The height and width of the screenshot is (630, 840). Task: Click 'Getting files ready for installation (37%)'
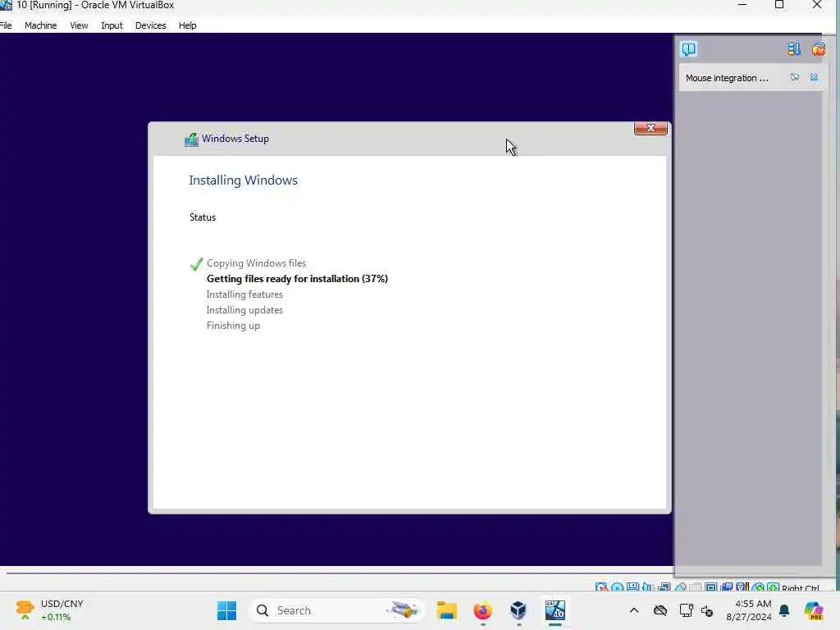coord(297,279)
